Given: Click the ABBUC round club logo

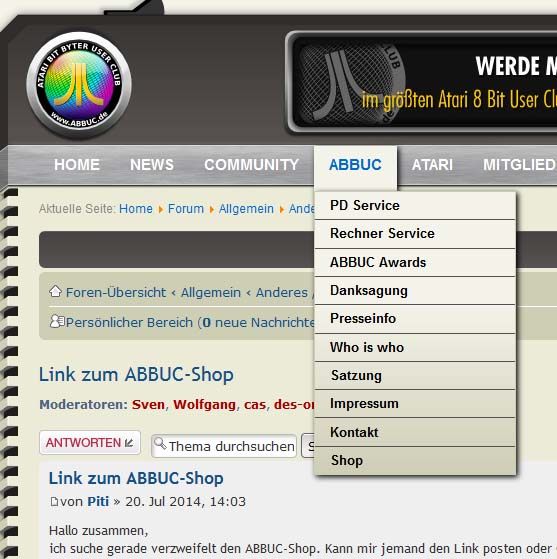Looking at the screenshot, I should (79, 85).
